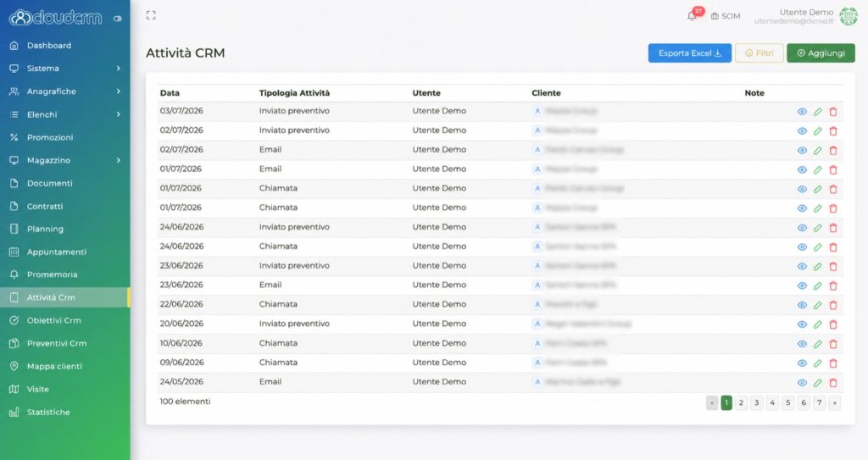
Task: Go to page 2 of results
Action: [x=741, y=403]
